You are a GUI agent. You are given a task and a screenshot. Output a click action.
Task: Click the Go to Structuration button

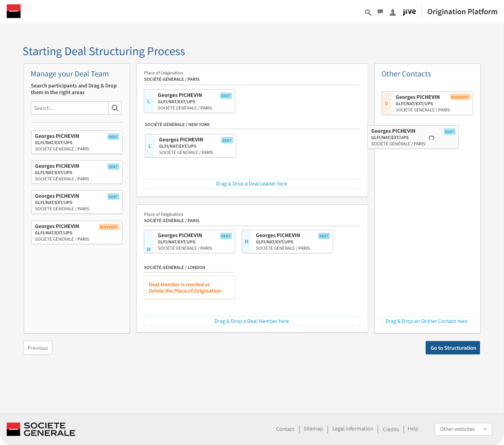coord(452,348)
